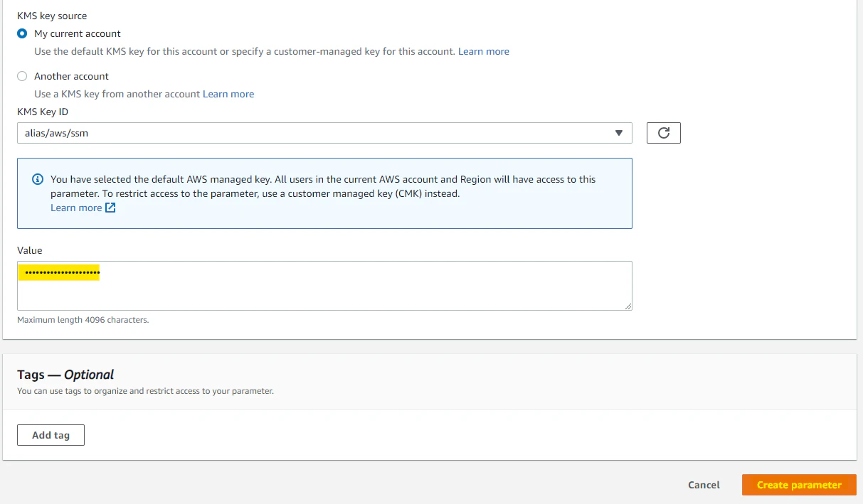This screenshot has height=504, width=863.
Task: Click the Tags — Optional section heading
Action: [65, 375]
